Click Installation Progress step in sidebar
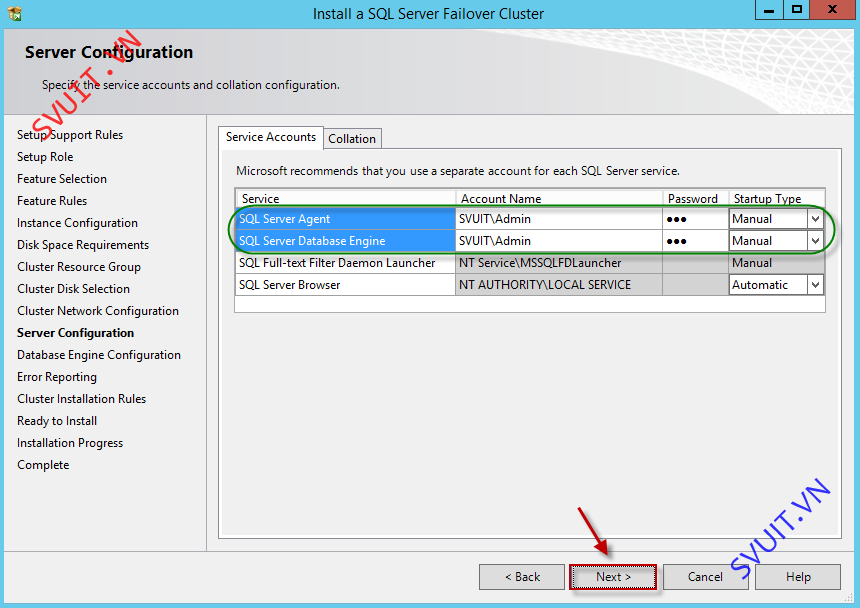This screenshot has height=608, width=860. 70,442
